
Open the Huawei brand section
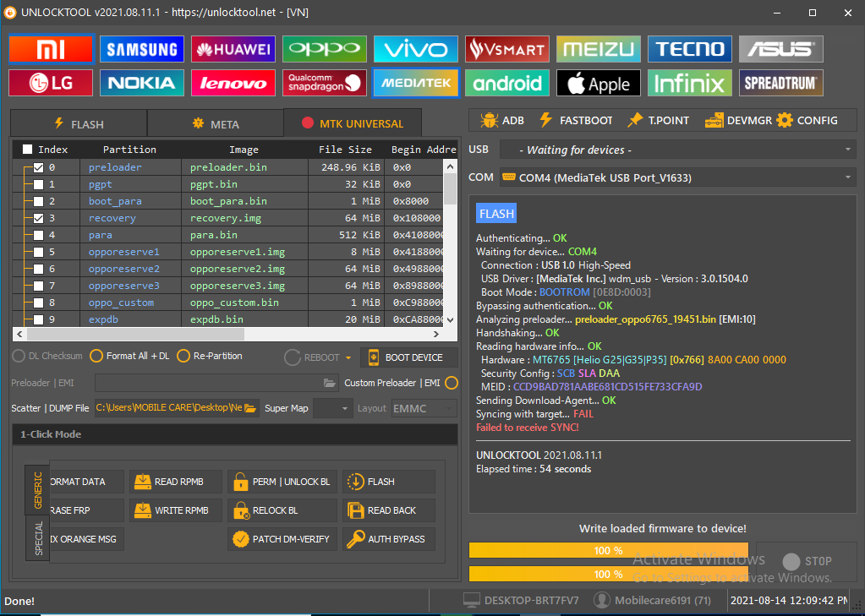point(233,49)
